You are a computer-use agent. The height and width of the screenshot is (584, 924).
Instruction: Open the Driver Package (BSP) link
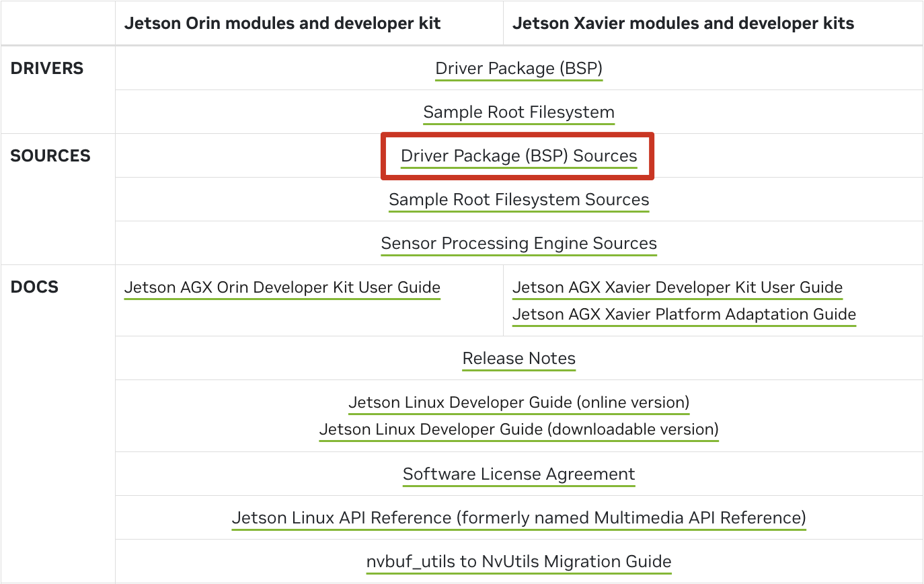point(518,68)
